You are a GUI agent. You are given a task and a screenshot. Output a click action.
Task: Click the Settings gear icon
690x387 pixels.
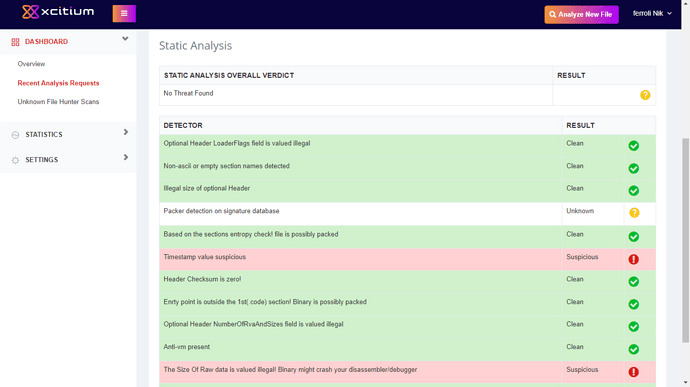(x=15, y=160)
